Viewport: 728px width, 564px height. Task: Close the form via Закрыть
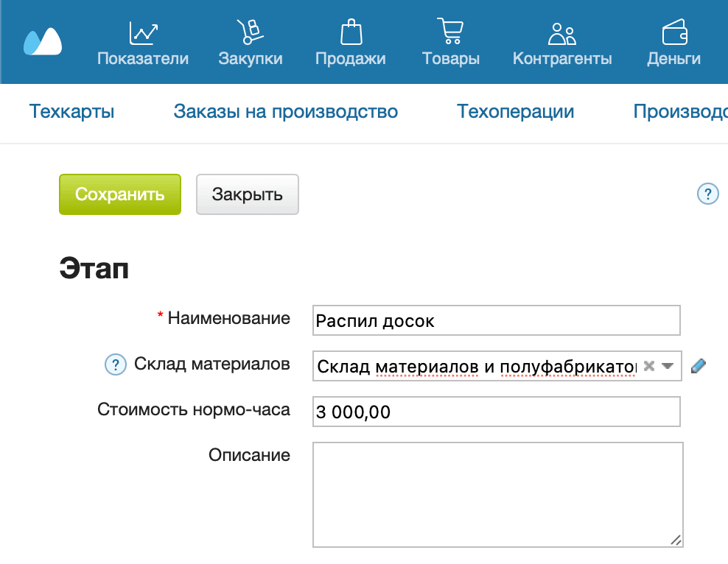(x=247, y=194)
